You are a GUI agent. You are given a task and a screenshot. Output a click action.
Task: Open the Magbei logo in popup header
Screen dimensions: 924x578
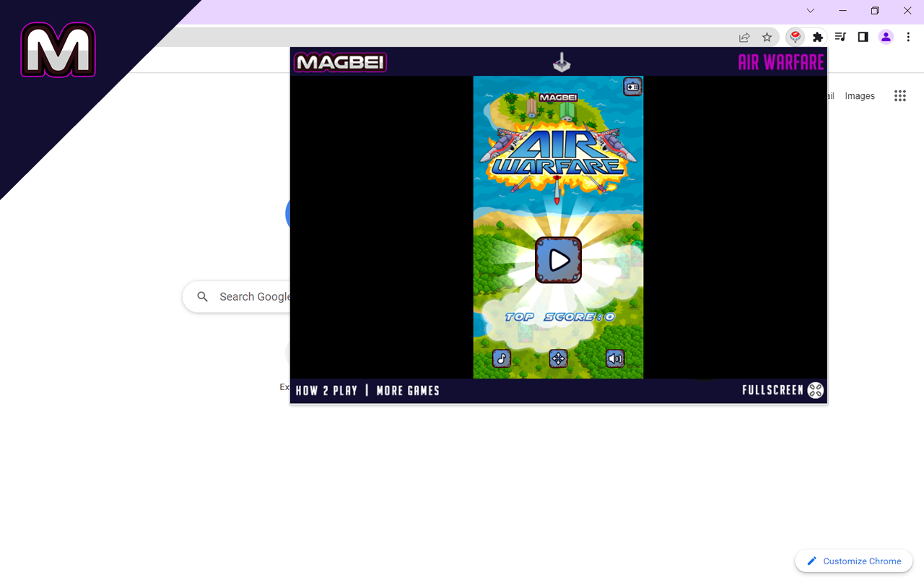(340, 63)
